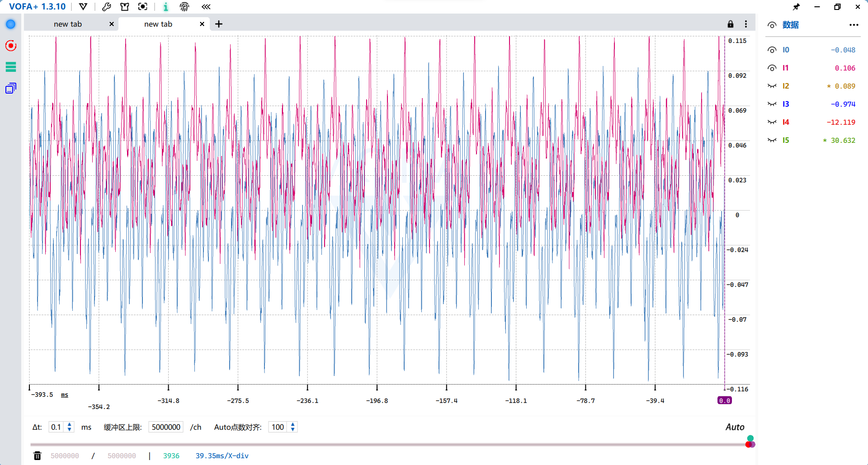Click the I0 value -0.048
This screenshot has height=465, width=868.
click(843, 50)
